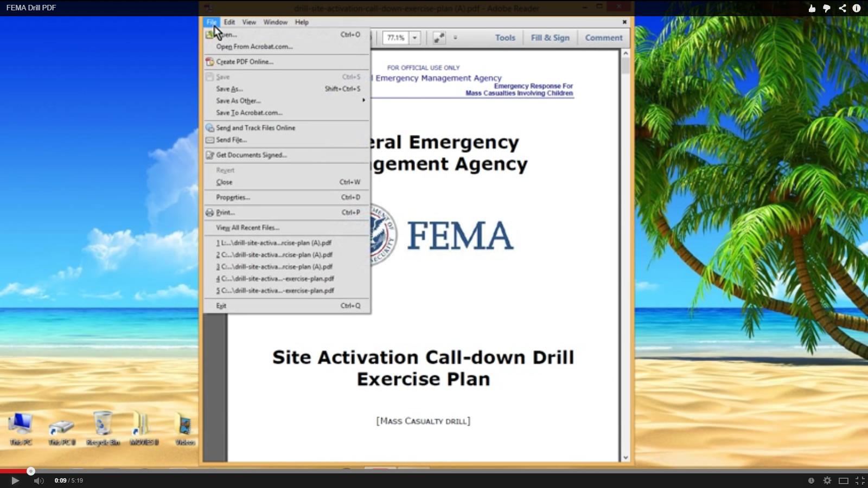Select Open From Acrobat.com...
Viewport: 868px width, 488px height.
[286, 47]
